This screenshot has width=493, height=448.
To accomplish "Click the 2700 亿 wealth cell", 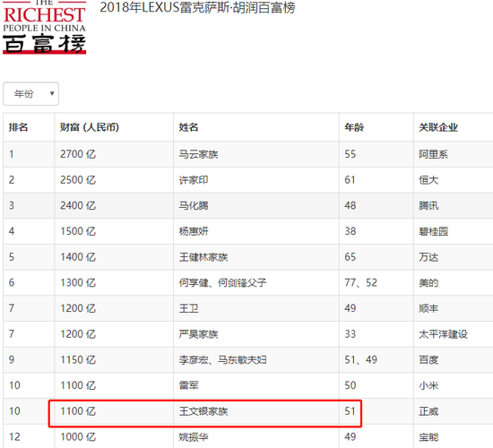I will [x=78, y=154].
